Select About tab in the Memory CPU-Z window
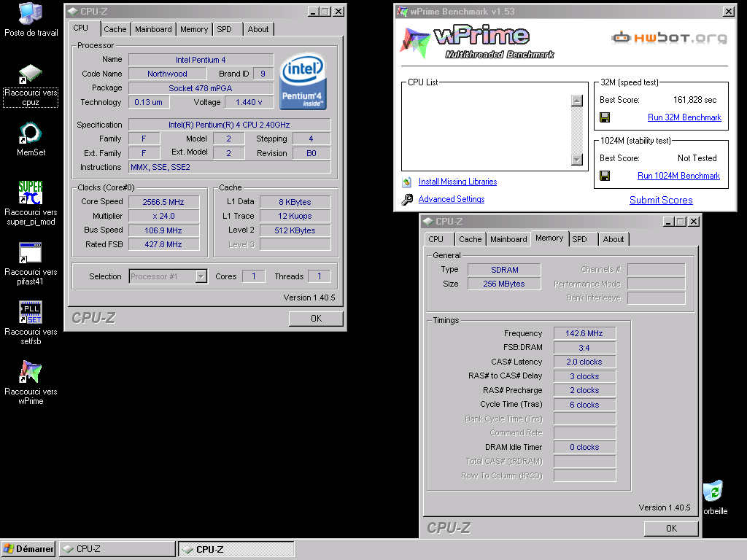 pos(613,239)
